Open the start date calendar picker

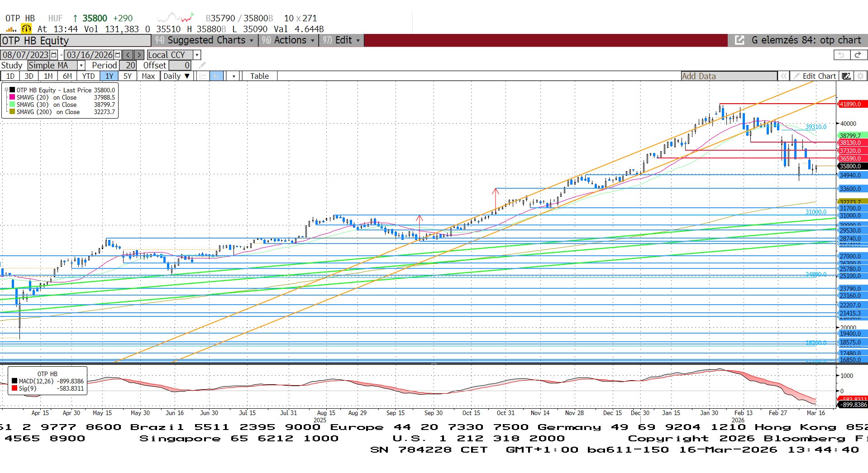point(54,55)
